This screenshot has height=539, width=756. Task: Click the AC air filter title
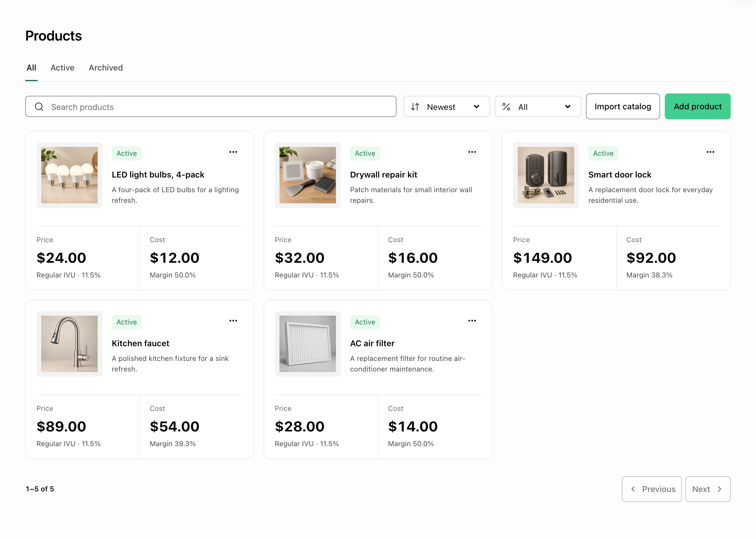(372, 343)
